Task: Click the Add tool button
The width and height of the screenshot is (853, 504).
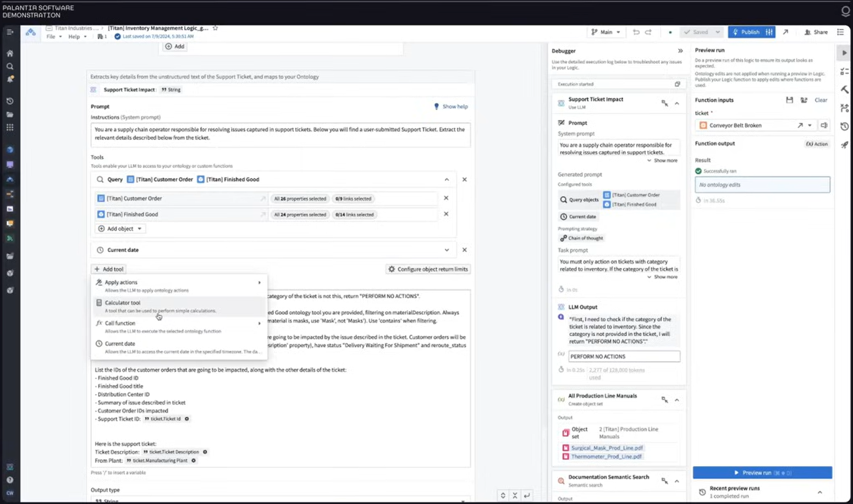Action: [109, 269]
